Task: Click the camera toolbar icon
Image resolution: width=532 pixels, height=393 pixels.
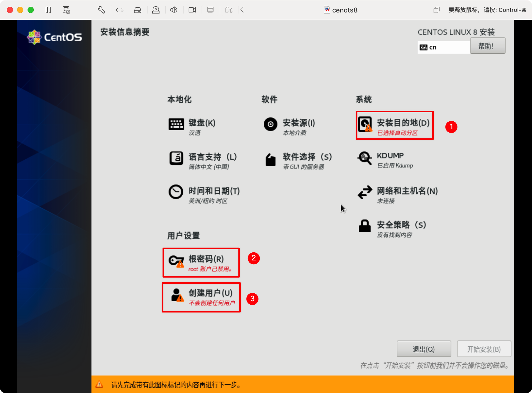Action: (192, 10)
